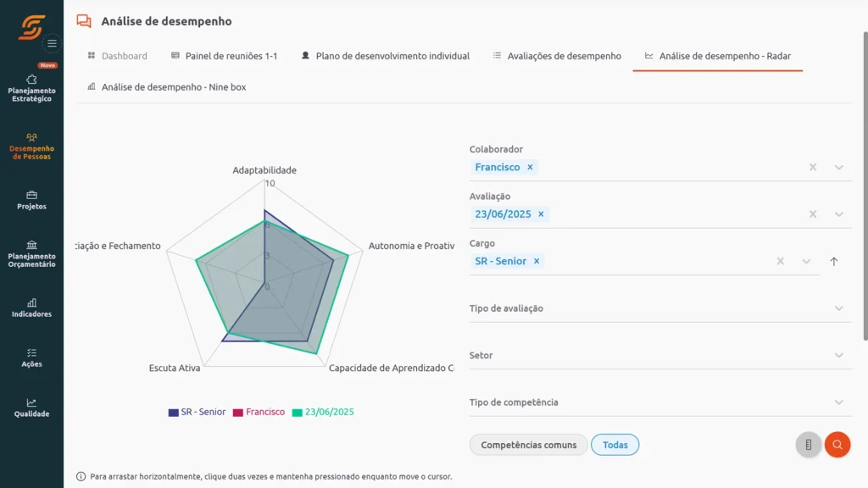Toggle Francisco series in legend

259,413
